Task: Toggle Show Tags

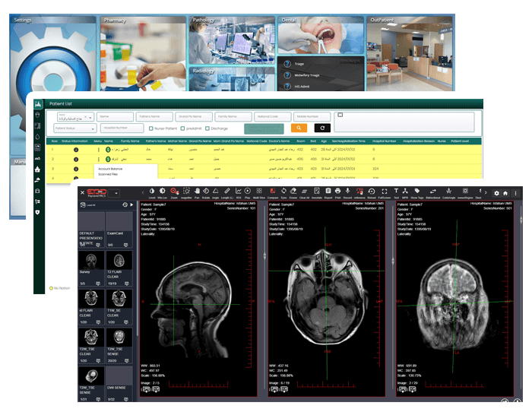Action: click(x=417, y=192)
